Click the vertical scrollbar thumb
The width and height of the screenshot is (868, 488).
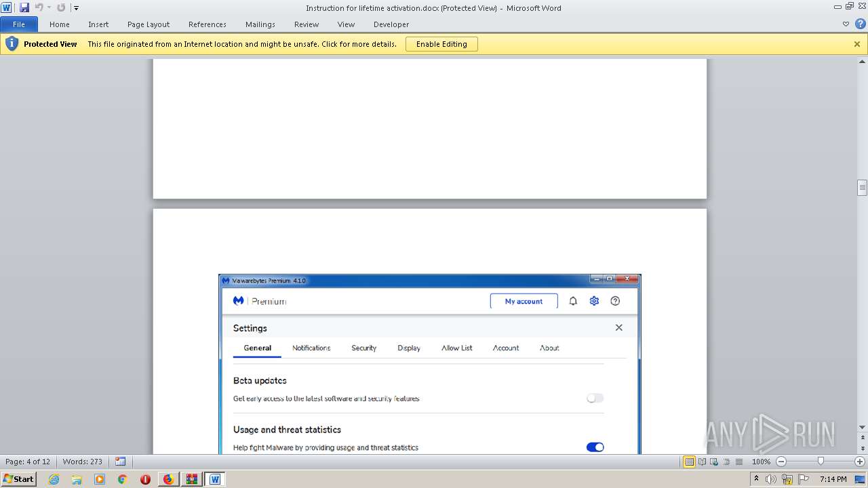(863, 187)
